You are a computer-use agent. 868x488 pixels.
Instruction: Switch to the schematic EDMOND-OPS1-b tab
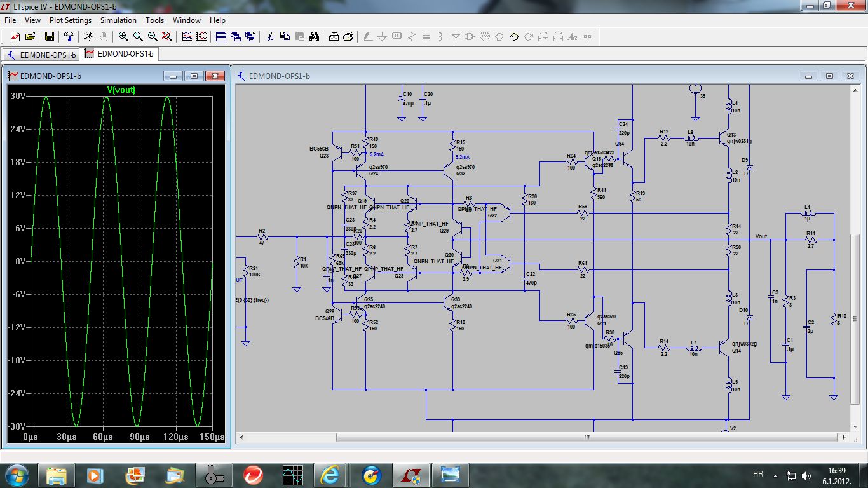coord(41,55)
